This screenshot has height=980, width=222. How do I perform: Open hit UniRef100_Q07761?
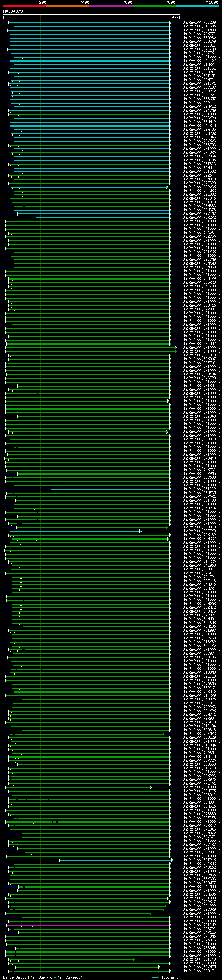point(199,53)
